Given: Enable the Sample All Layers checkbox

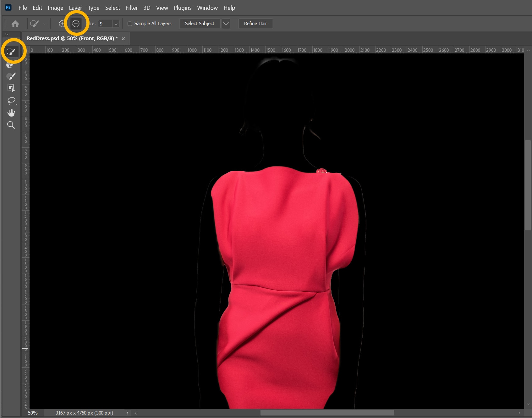Looking at the screenshot, I should click(x=130, y=24).
